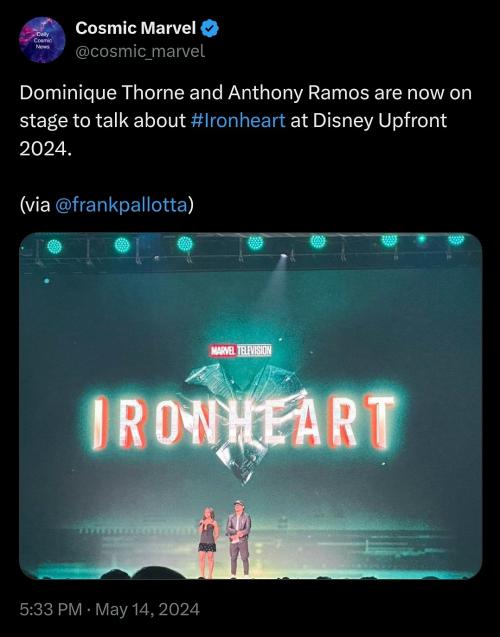Click the blue verified badge
This screenshot has width=500, height=637.
click(x=210, y=28)
